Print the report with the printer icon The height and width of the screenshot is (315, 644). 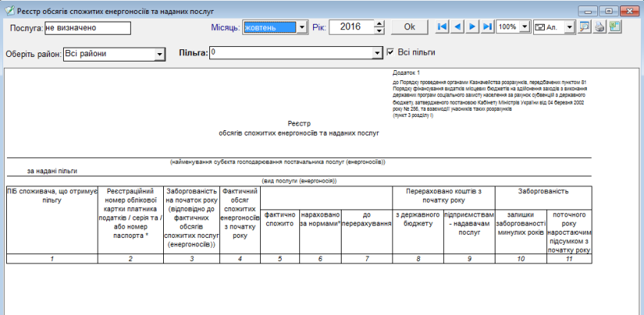coord(599,26)
